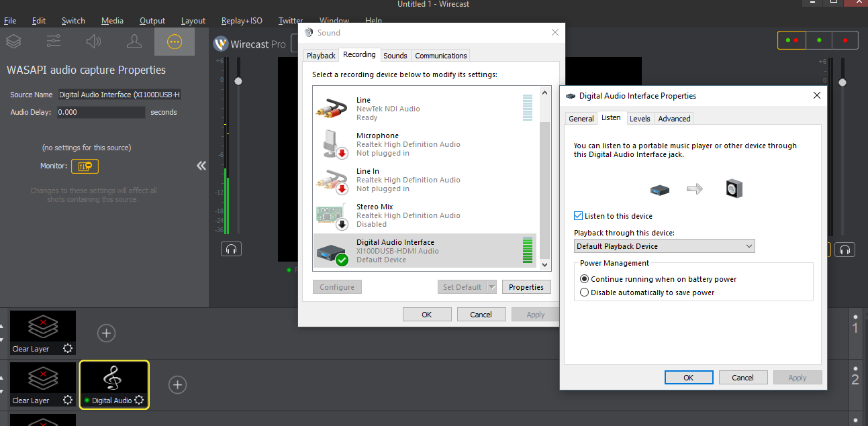Screen dimensions: 868x426
Task: Expand the Set Default dropdown arrow
Action: pos(491,287)
